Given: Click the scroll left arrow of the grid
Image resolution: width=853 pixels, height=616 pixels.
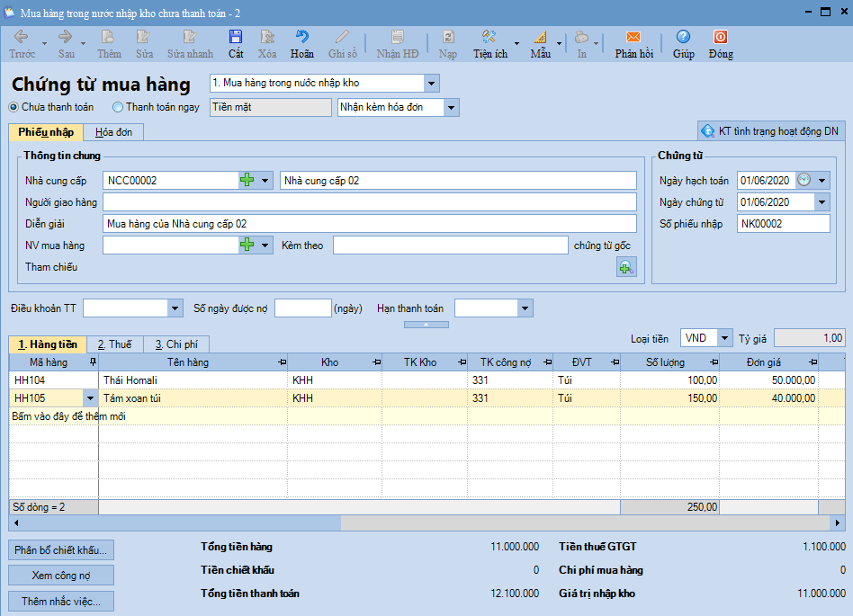Looking at the screenshot, I should (16, 523).
